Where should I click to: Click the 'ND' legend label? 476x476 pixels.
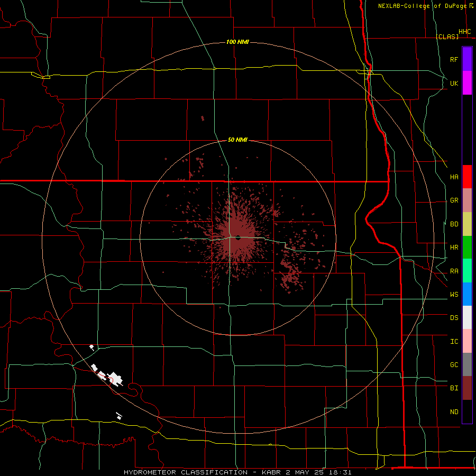pyautogui.click(x=454, y=411)
